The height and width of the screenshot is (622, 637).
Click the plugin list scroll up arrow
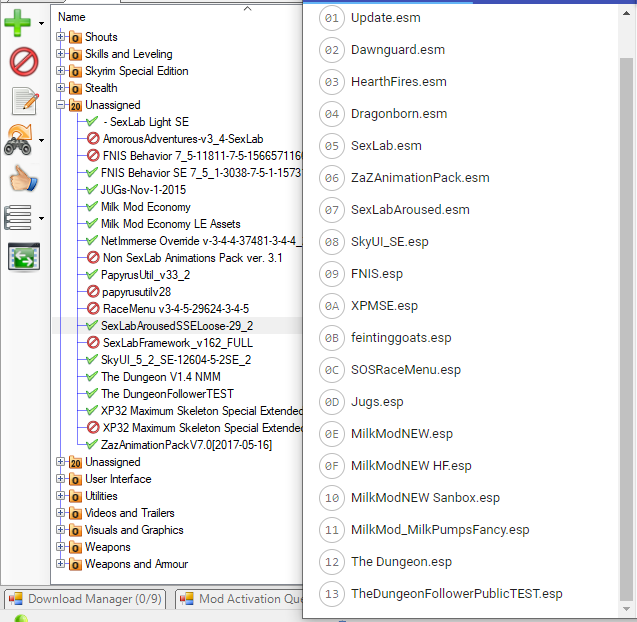(626, 13)
